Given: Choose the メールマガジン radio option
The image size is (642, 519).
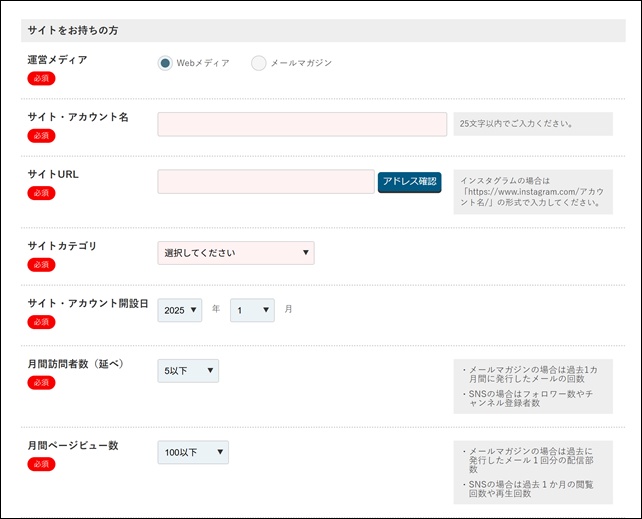Looking at the screenshot, I should (x=259, y=63).
